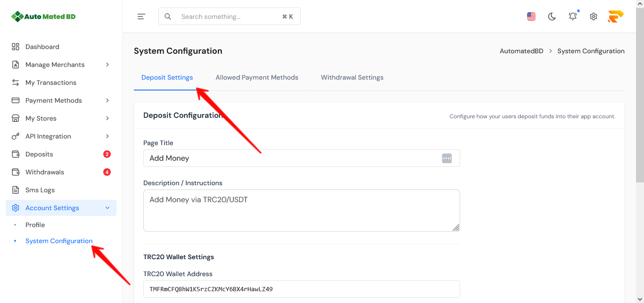Open the language selector US flag
Image resolution: width=644 pixels, height=303 pixels.
(x=531, y=16)
